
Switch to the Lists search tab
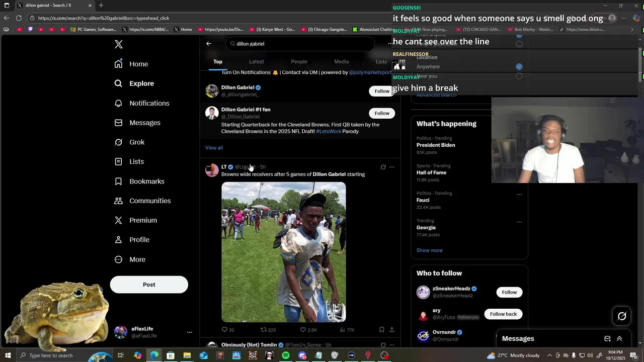[381, 61]
